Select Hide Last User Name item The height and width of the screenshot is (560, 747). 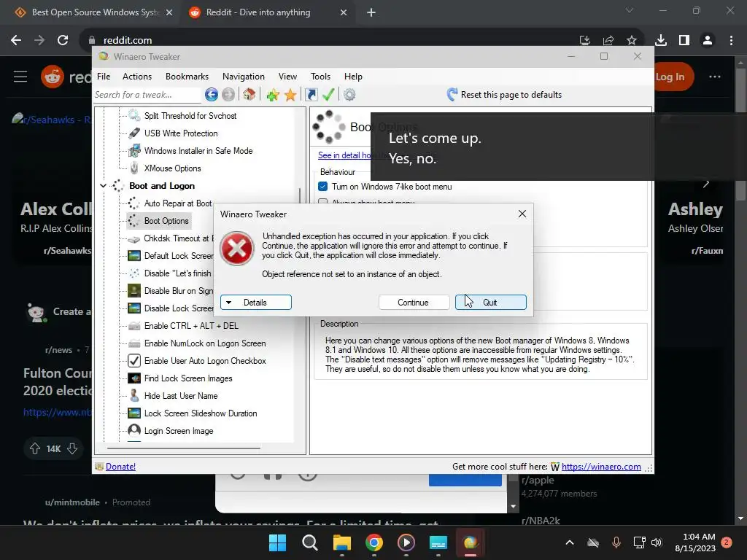(x=181, y=396)
